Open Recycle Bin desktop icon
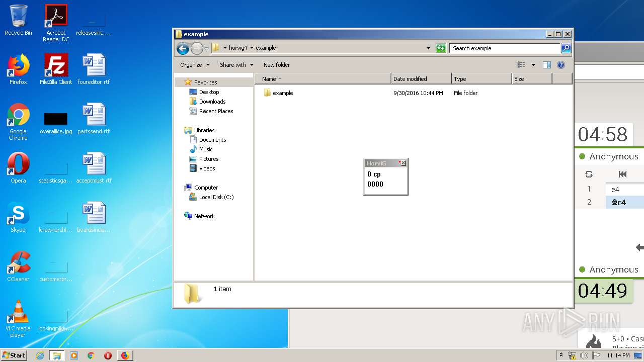Viewport: 644px width, 362px height. [x=18, y=20]
